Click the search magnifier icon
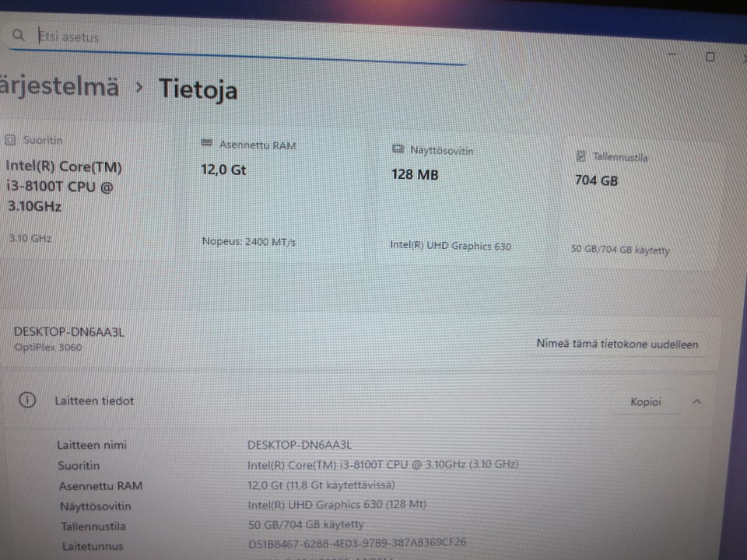This screenshot has width=747, height=560. coord(18,35)
